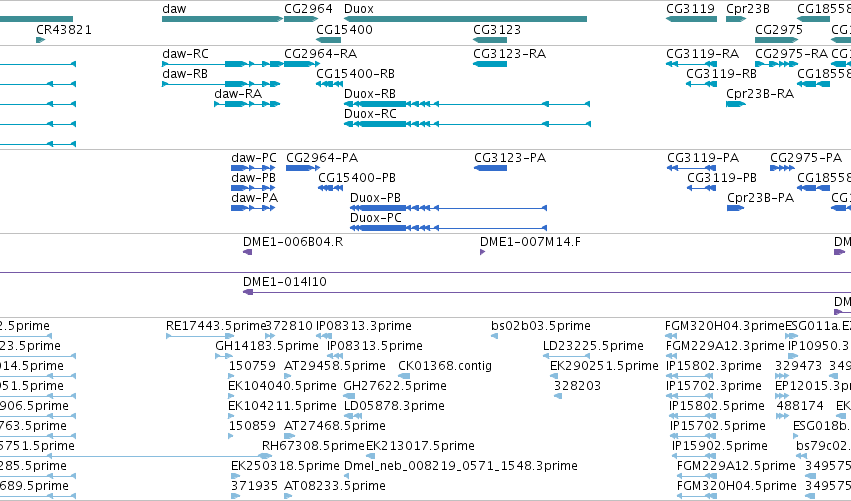
Task: Select the EK290251.5prime EST label
Action: 604,366
